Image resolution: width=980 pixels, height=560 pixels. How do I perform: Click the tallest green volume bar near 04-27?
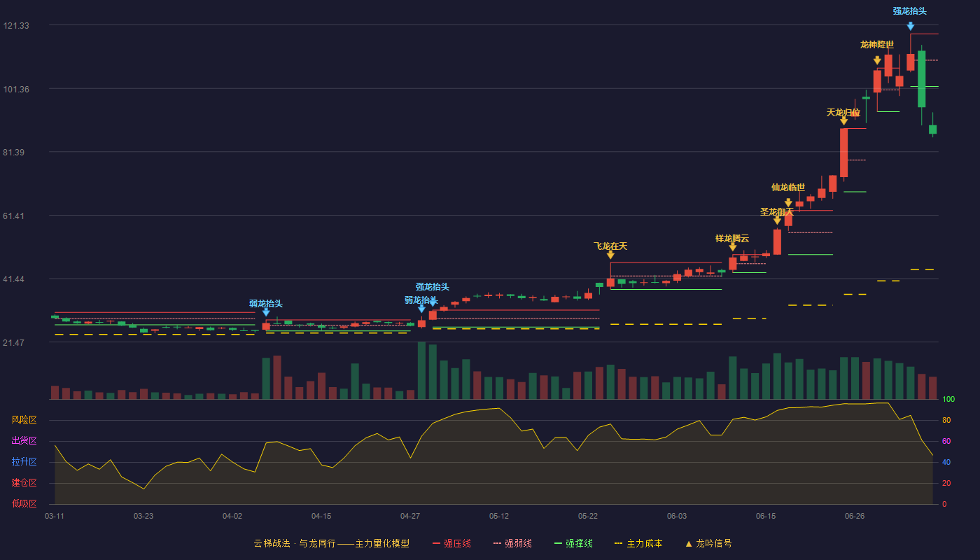coord(421,370)
